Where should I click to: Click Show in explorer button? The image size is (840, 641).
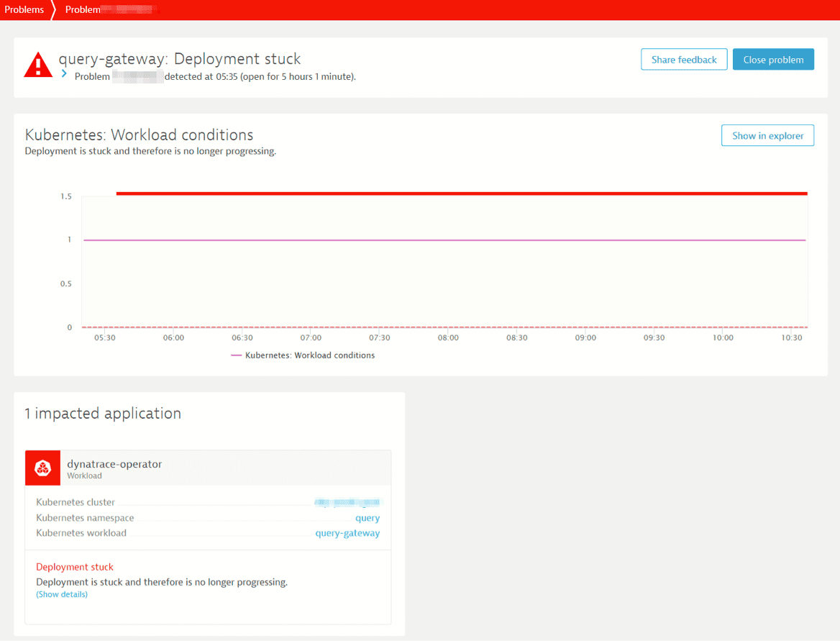tap(767, 135)
